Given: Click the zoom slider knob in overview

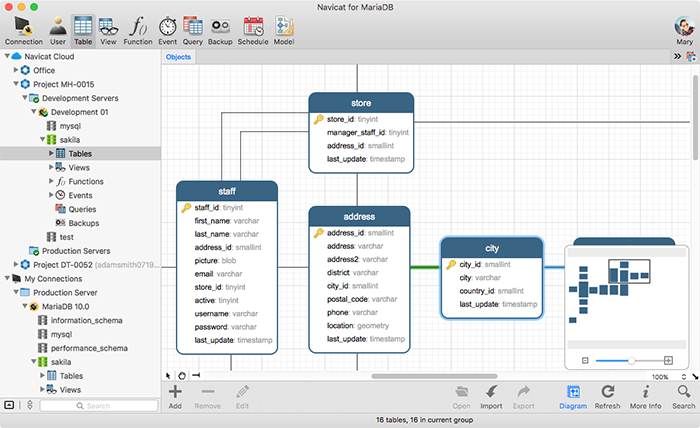Looking at the screenshot, I should coord(631,360).
